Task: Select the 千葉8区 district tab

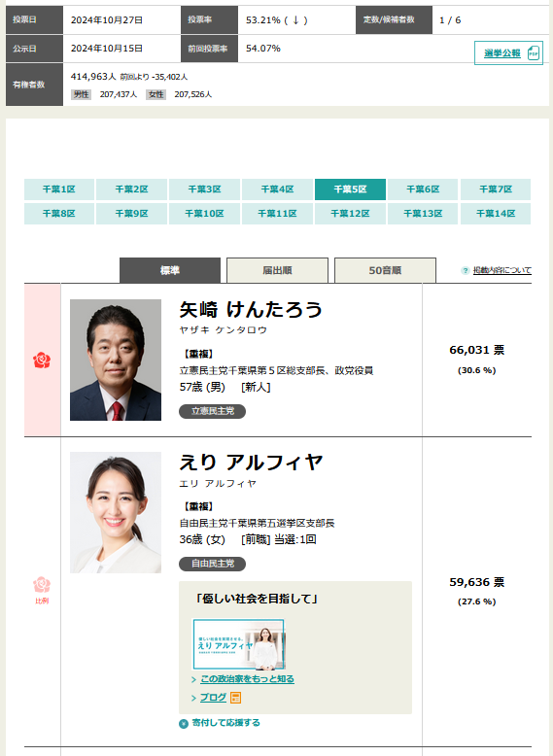Action: (59, 213)
